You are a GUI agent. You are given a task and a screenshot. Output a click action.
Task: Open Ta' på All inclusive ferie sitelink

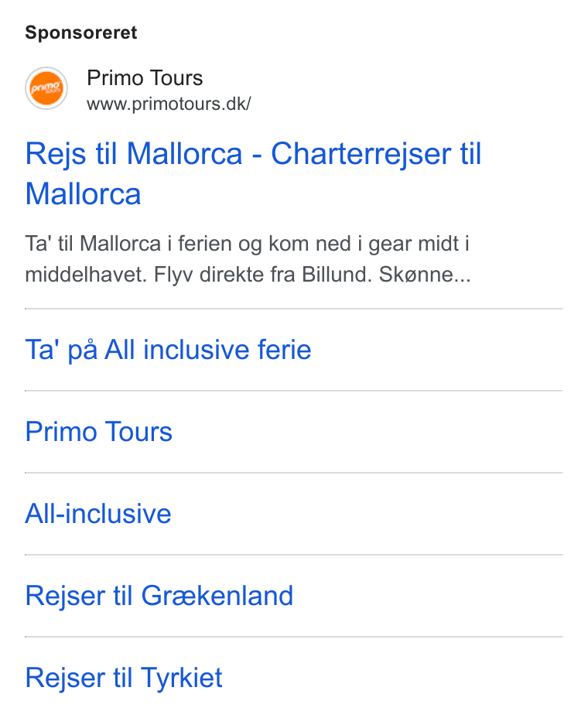pyautogui.click(x=168, y=350)
